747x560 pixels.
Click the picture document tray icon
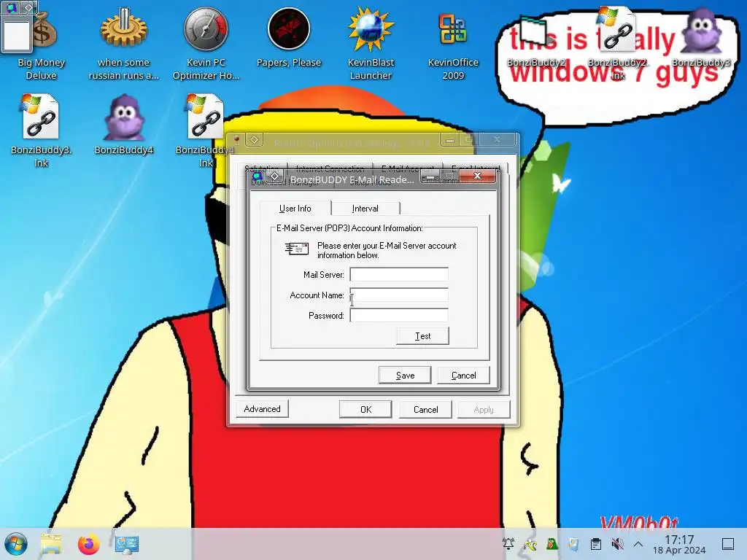point(573,544)
